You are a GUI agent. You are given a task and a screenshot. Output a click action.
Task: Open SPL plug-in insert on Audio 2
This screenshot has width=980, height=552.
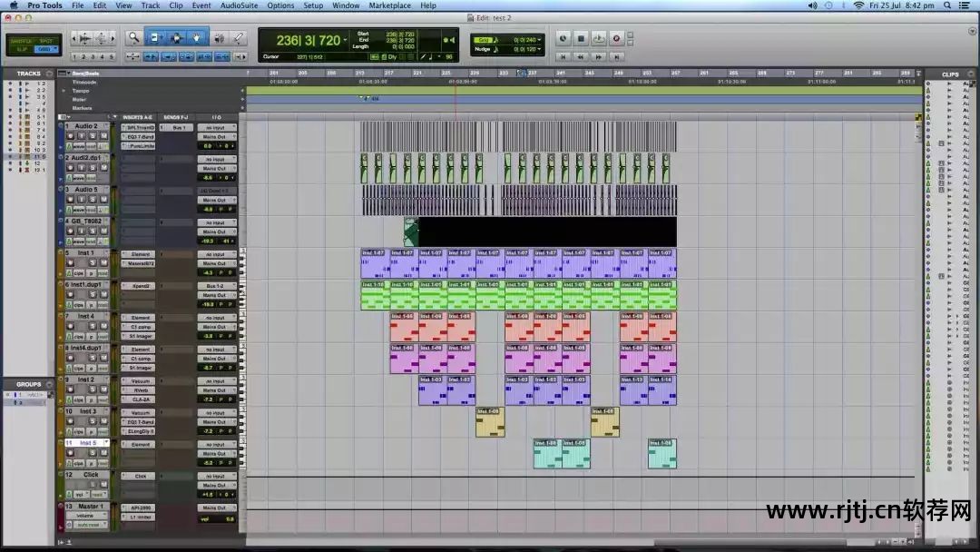139,127
